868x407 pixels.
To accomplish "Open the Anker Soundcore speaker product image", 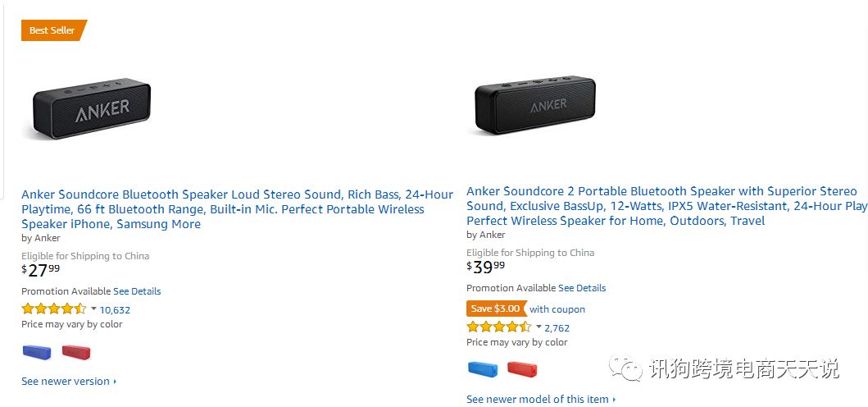I will click(92, 109).
